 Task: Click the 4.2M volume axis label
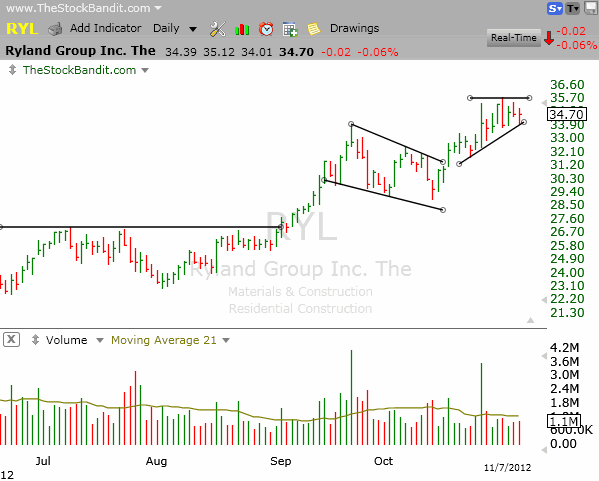pyautogui.click(x=565, y=348)
